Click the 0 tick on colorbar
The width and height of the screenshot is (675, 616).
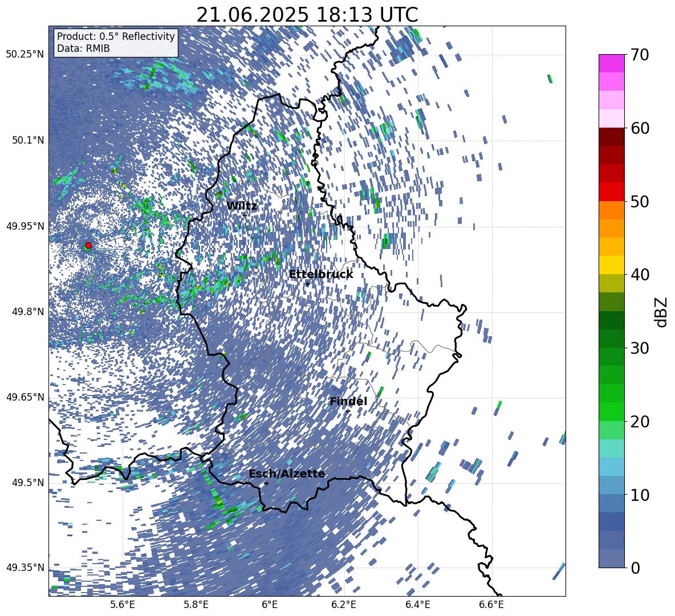pos(635,568)
